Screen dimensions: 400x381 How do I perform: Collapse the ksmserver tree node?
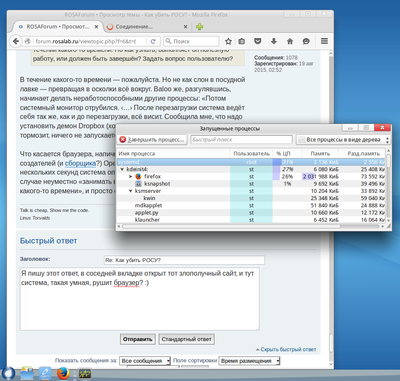point(131,191)
